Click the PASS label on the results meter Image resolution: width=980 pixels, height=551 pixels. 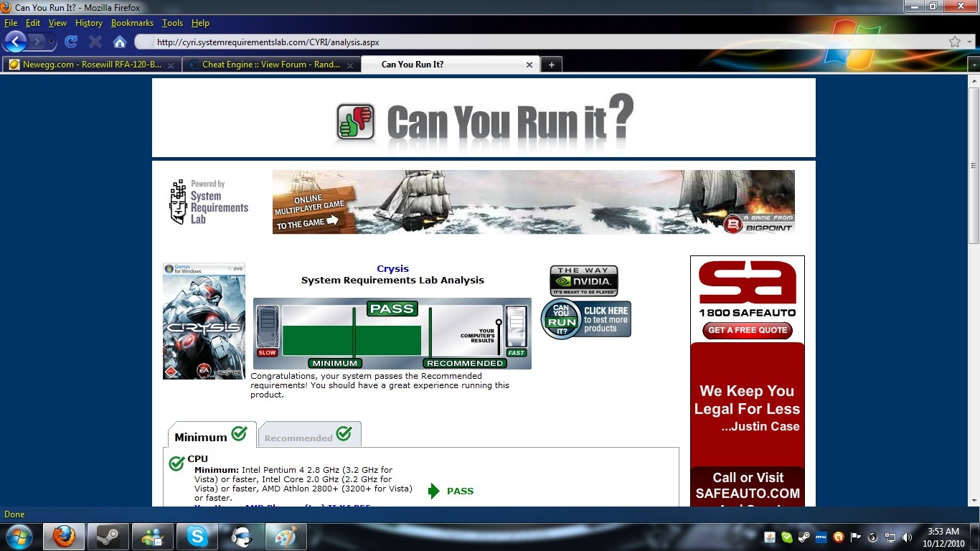(x=392, y=309)
